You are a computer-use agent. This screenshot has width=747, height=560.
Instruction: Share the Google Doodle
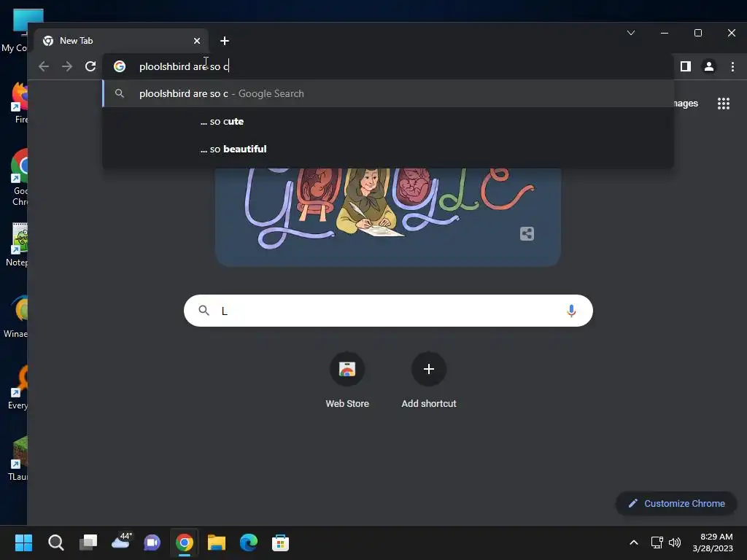527,234
